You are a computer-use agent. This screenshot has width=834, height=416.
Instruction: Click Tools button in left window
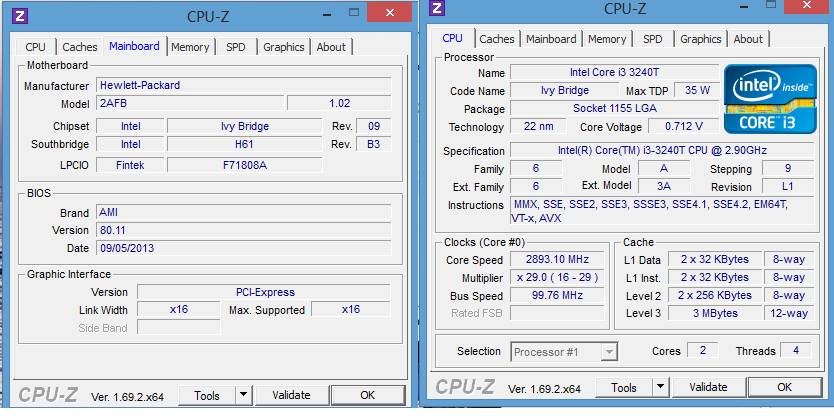207,395
